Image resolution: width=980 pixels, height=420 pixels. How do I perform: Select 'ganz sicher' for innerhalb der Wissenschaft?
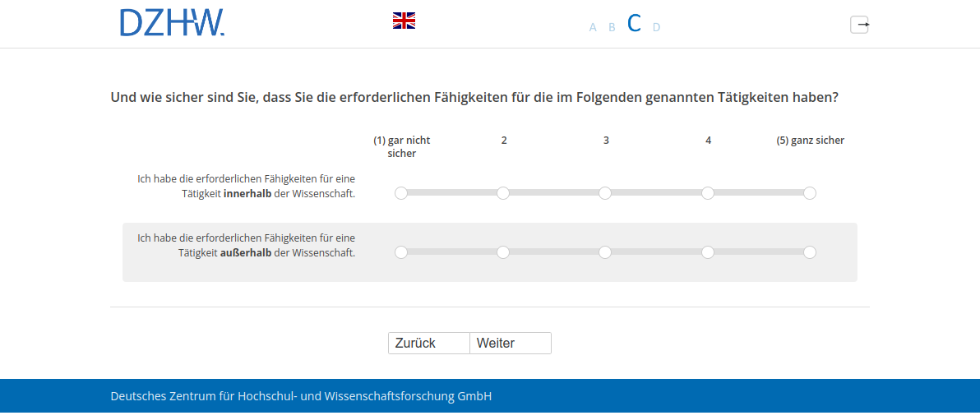[x=810, y=193]
